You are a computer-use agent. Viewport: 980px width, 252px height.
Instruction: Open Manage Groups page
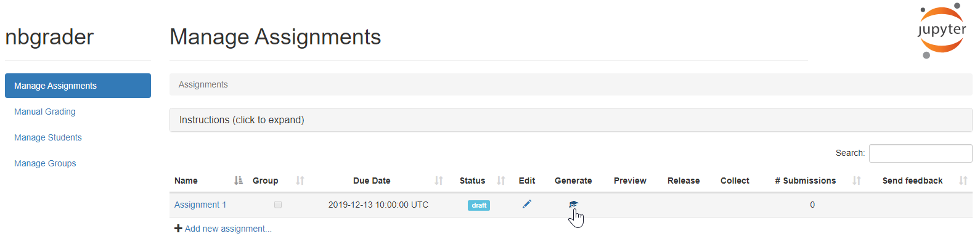(x=45, y=163)
